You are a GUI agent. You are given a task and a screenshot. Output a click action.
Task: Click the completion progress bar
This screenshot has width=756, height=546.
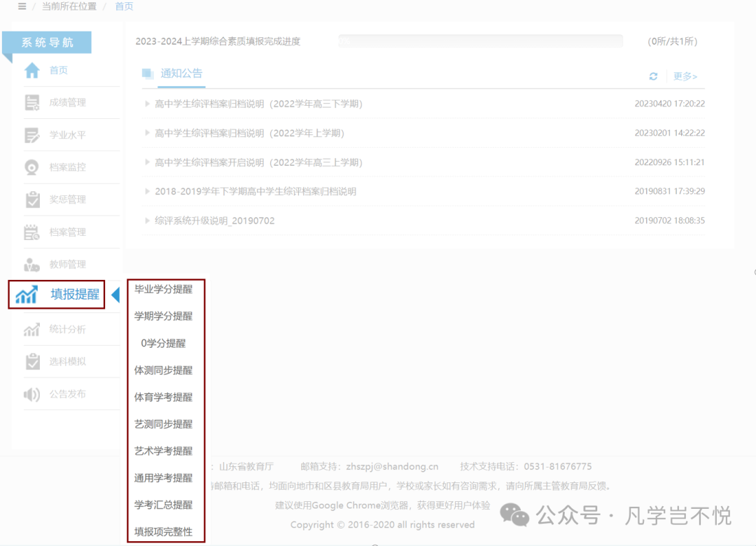pyautogui.click(x=481, y=41)
